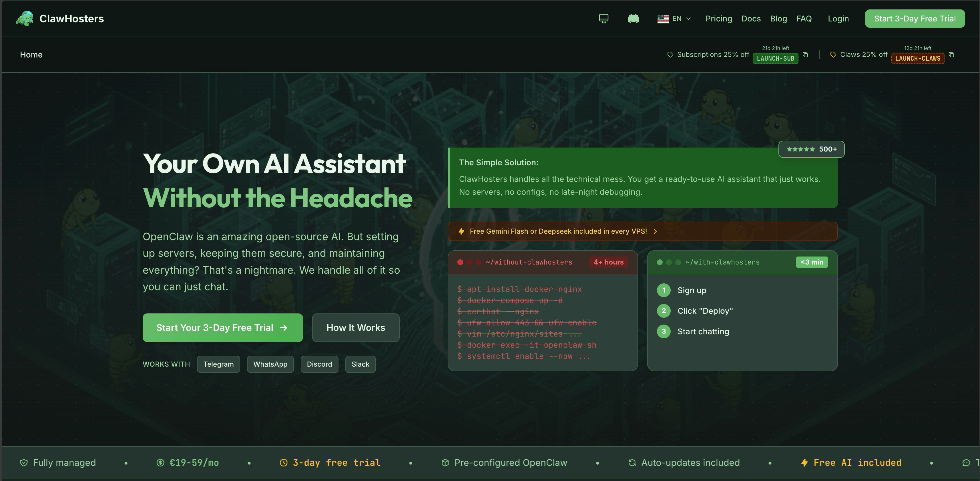Click the Login link
980x481 pixels.
(838, 18)
